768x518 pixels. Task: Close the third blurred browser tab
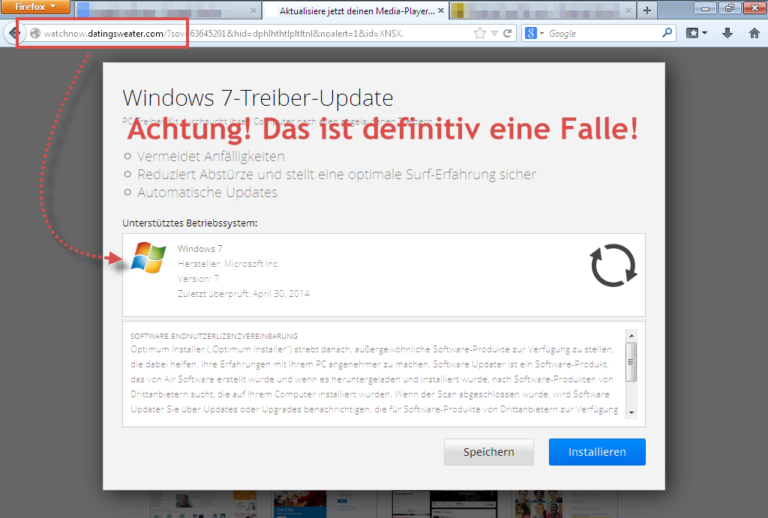(628, 10)
